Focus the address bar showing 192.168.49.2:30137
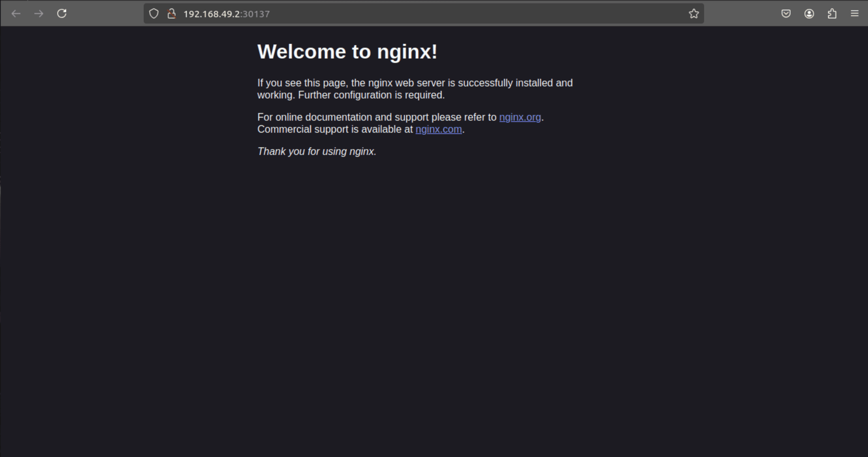This screenshot has height=457, width=868. point(424,14)
